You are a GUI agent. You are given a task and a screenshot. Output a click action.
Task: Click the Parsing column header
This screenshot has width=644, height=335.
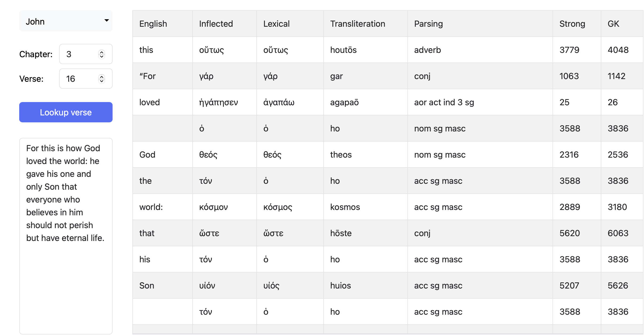[428, 24]
